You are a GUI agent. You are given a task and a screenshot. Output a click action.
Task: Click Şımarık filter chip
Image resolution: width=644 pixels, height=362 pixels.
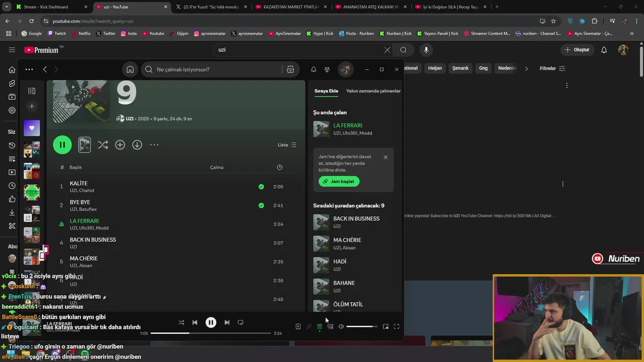(x=460, y=68)
